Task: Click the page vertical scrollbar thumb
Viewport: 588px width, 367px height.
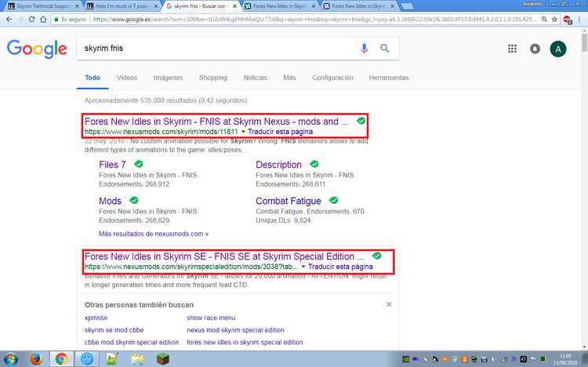Action: coord(584,42)
